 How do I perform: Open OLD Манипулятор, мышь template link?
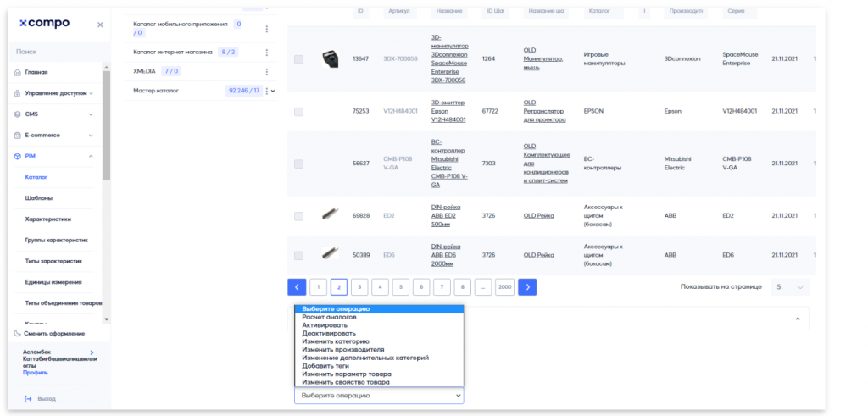(x=543, y=58)
